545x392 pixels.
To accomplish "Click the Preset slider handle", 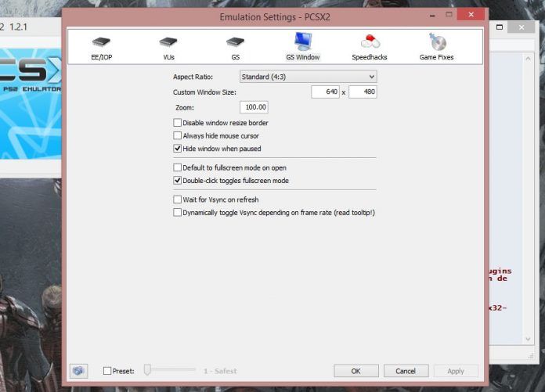I will click(147, 370).
